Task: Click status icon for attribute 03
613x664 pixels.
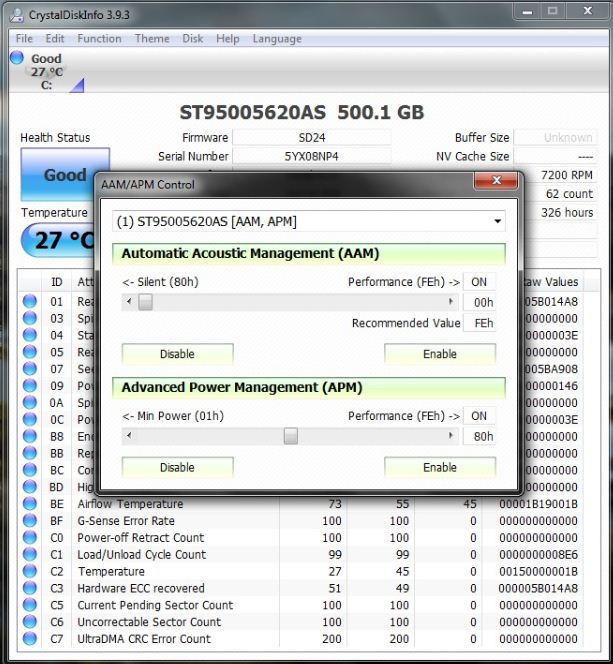Action: coord(30,318)
